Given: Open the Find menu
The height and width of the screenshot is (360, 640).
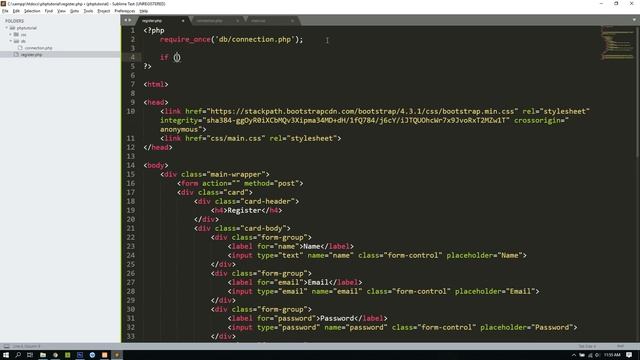Looking at the screenshot, I should pos(49,11).
